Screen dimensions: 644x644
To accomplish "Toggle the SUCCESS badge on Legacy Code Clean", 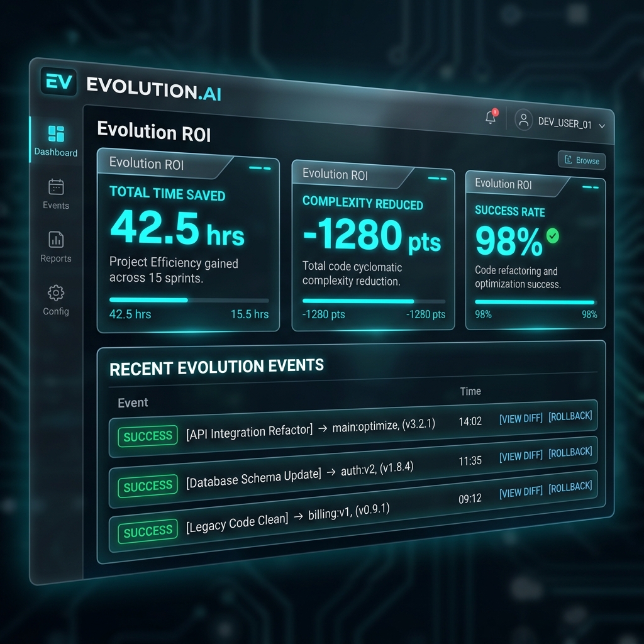I will [x=147, y=531].
